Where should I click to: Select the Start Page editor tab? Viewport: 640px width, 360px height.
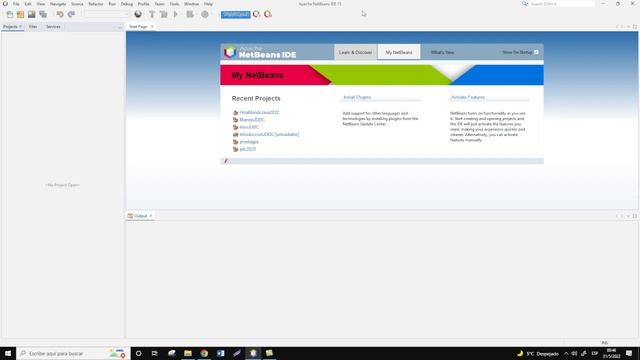[138, 27]
